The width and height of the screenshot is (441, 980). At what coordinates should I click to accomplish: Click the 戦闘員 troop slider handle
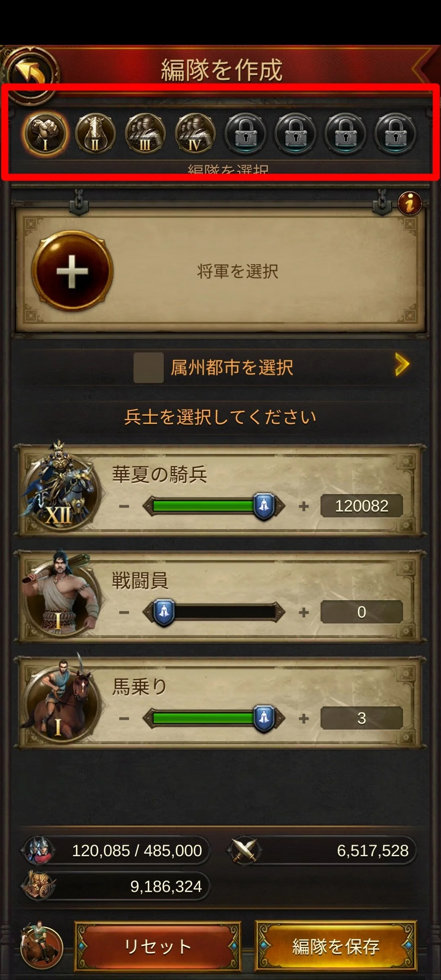(x=164, y=612)
